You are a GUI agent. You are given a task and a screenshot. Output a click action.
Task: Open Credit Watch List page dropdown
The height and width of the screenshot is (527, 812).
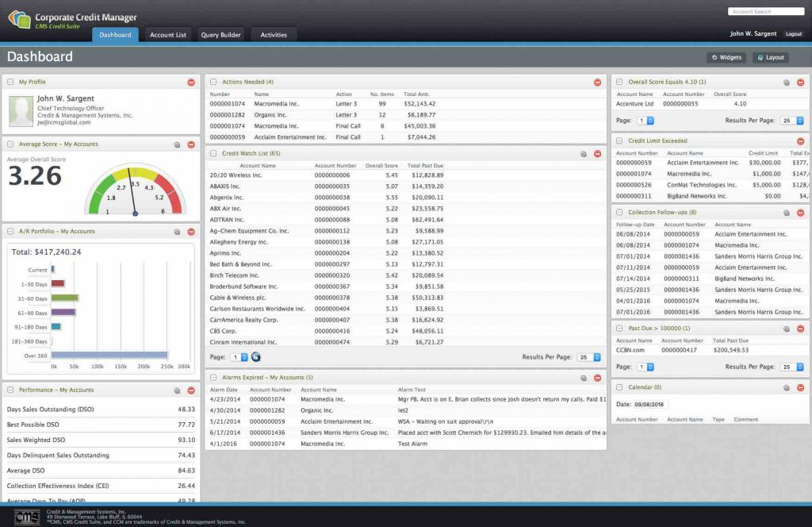pyautogui.click(x=239, y=357)
